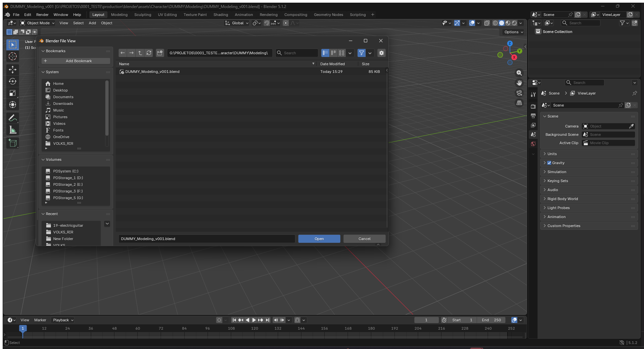Click the file name input field
644x349 pixels.
coord(207,239)
